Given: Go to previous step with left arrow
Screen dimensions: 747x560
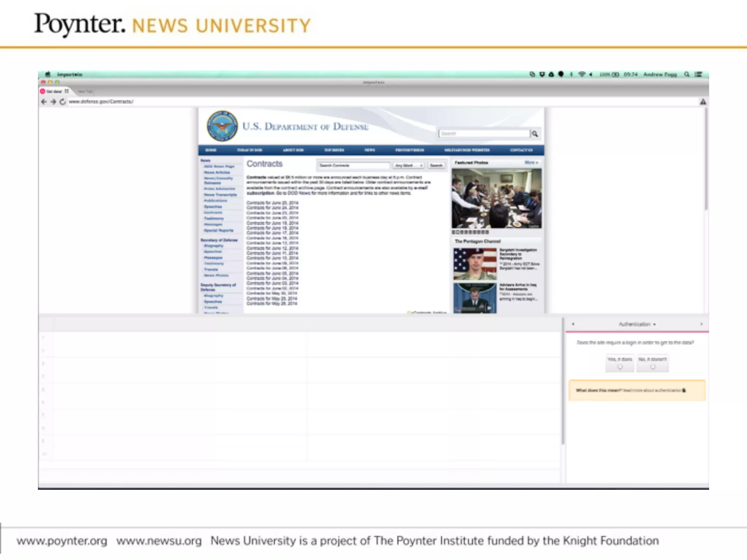Looking at the screenshot, I should (573, 324).
